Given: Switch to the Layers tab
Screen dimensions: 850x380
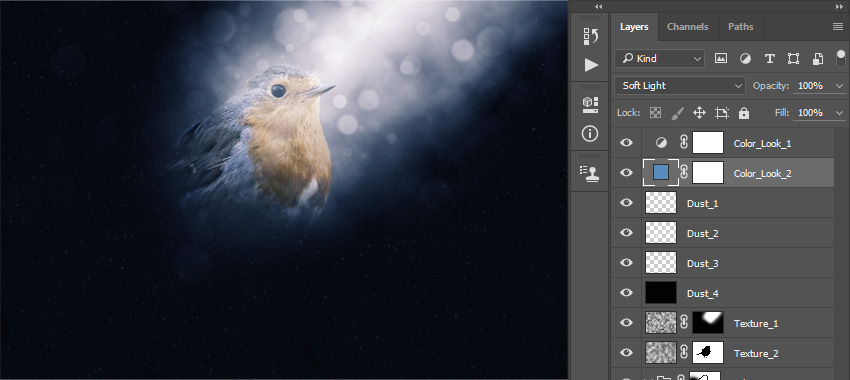Looking at the screenshot, I should point(634,27).
